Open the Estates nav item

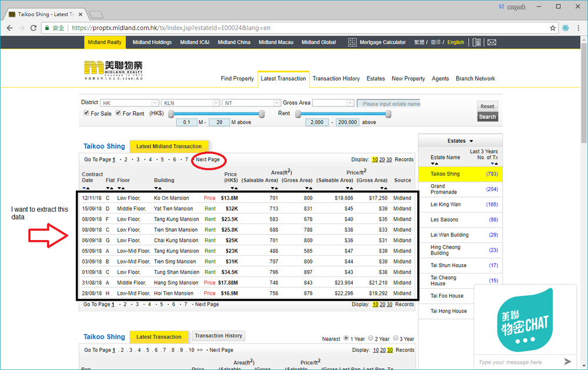click(376, 79)
